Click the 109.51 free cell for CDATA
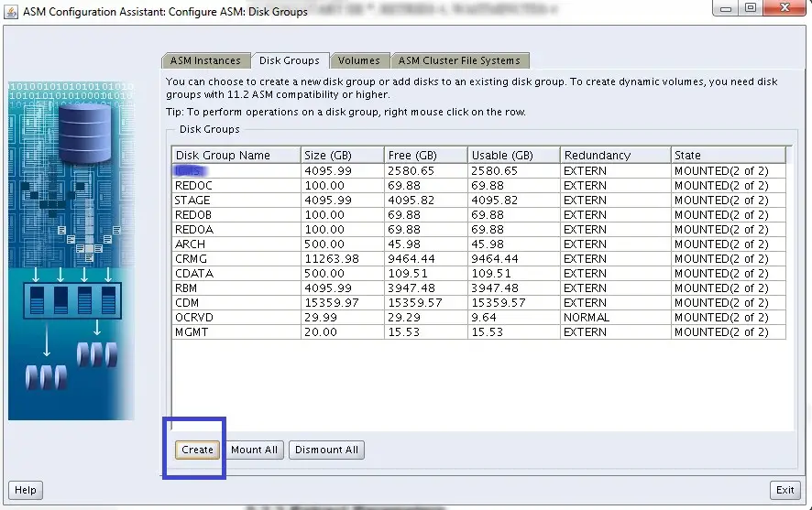 click(x=425, y=273)
